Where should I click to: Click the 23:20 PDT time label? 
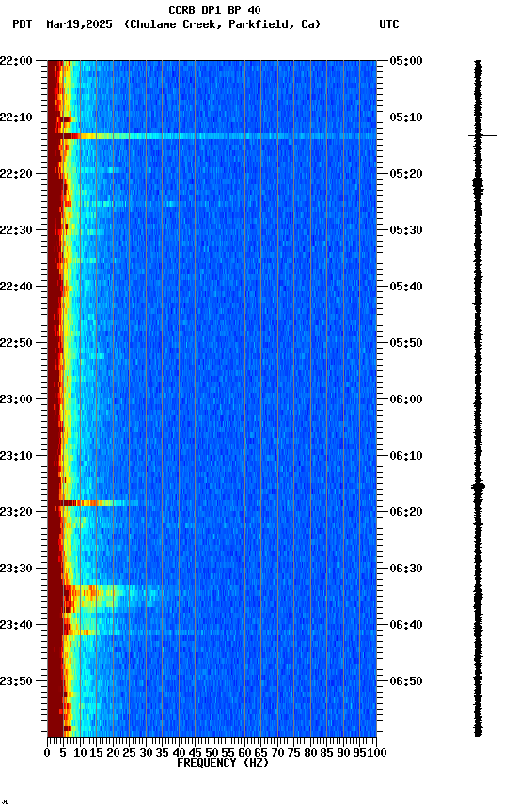point(16,512)
